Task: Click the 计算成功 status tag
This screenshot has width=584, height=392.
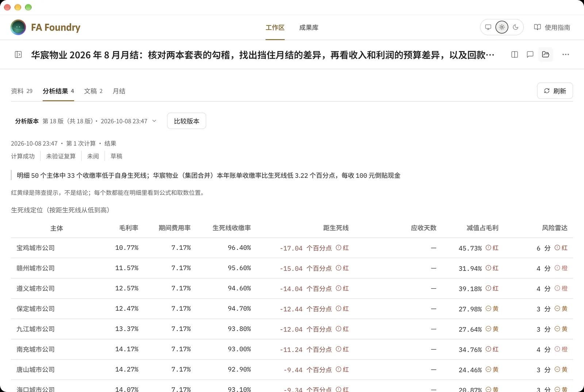Action: (x=23, y=156)
